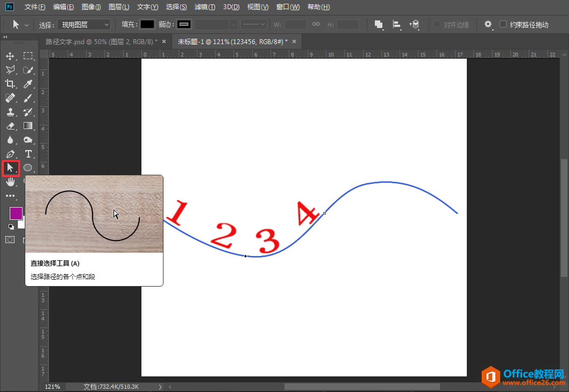The height and width of the screenshot is (392, 569).
Task: Select the Polygonal Lasso tool
Action: click(x=10, y=70)
